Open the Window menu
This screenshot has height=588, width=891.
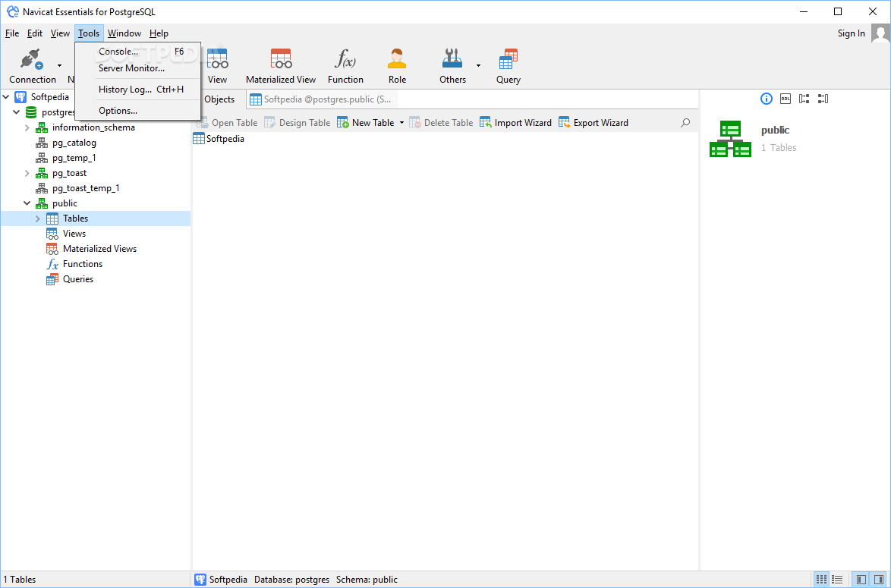pos(124,33)
